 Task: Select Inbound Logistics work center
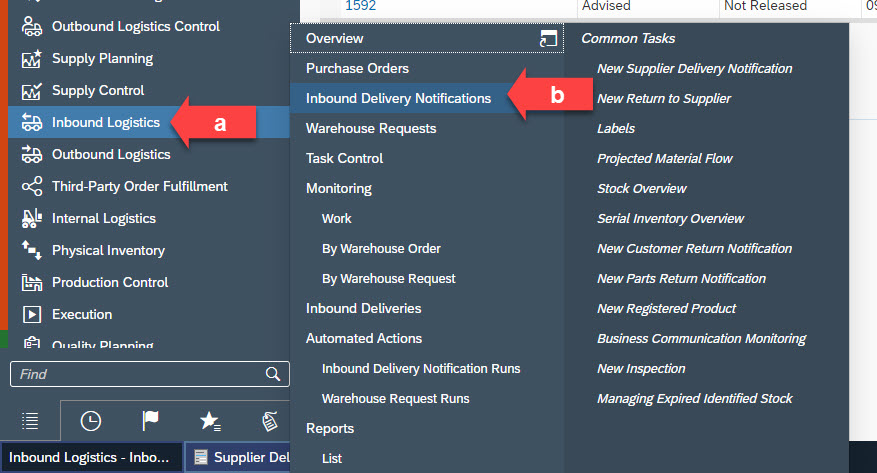pyautogui.click(x=106, y=122)
